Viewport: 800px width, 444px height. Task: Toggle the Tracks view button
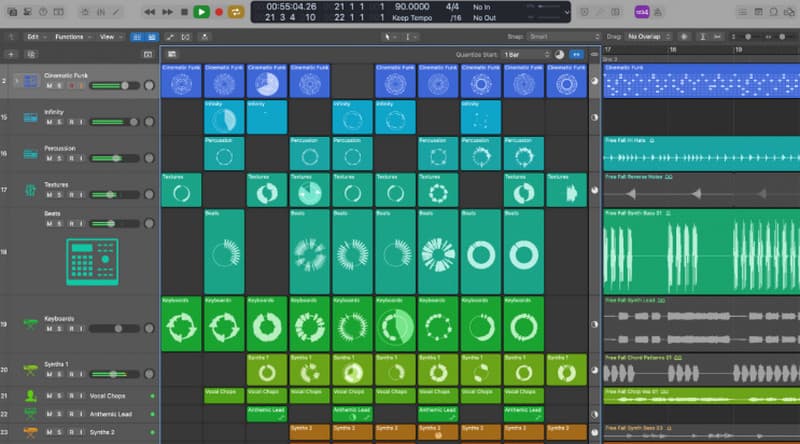[x=152, y=37]
